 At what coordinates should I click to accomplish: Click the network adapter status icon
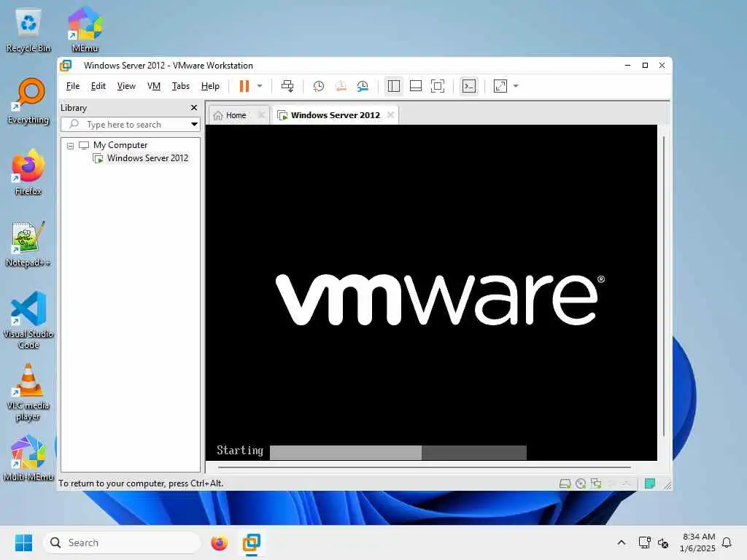pos(596,484)
